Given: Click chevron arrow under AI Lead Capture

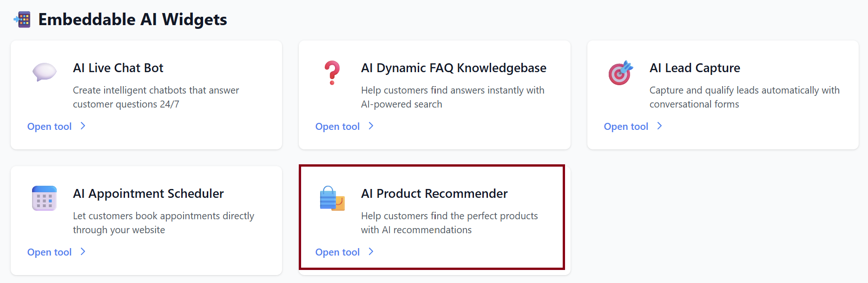Looking at the screenshot, I should pos(659,126).
